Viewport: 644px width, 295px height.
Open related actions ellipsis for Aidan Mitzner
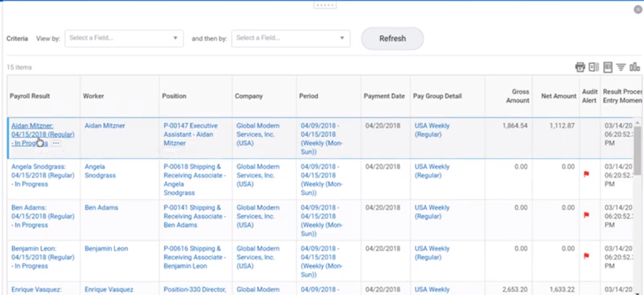pos(56,143)
